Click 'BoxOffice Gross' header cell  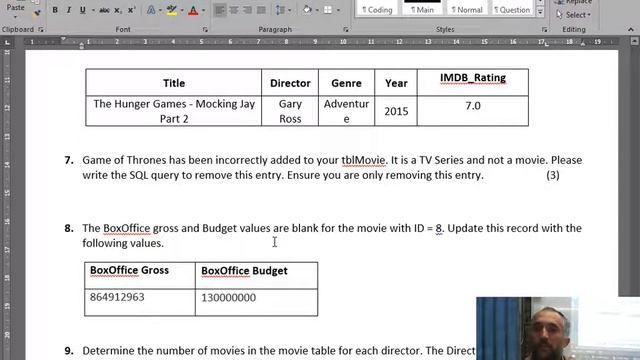[x=140, y=276]
